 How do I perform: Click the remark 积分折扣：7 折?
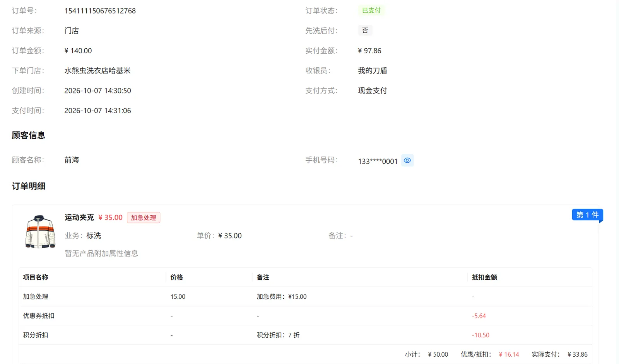[278, 335]
